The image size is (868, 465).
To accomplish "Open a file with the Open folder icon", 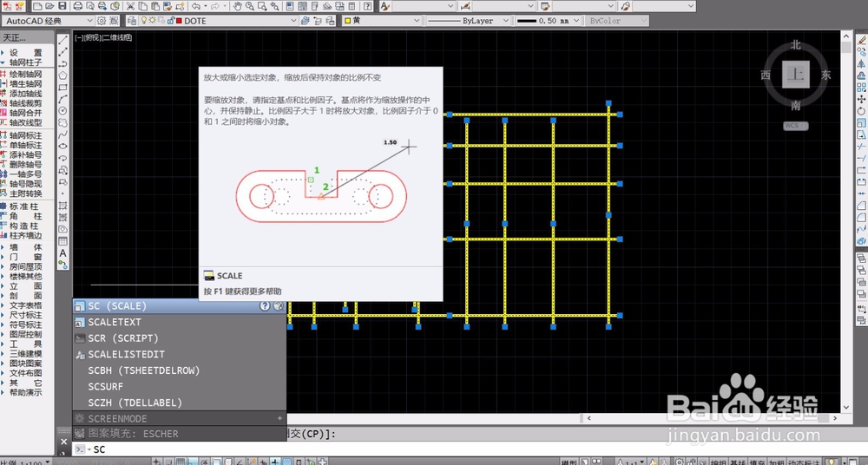I will pos(49,7).
